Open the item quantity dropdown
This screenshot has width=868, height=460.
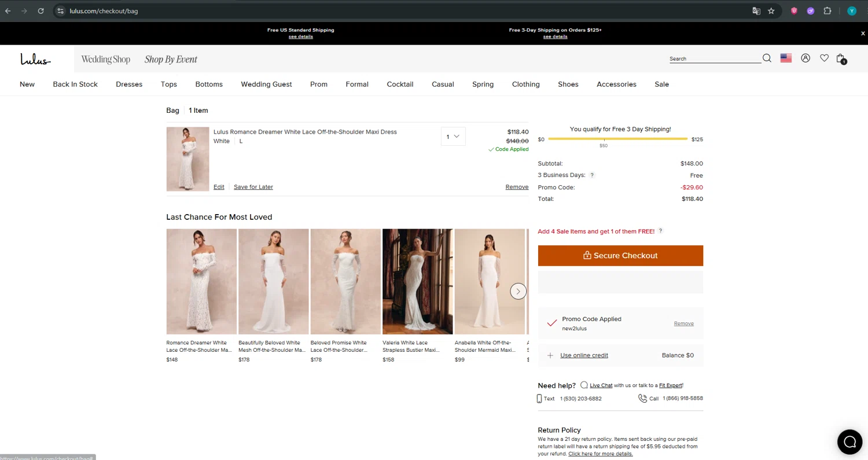(453, 137)
